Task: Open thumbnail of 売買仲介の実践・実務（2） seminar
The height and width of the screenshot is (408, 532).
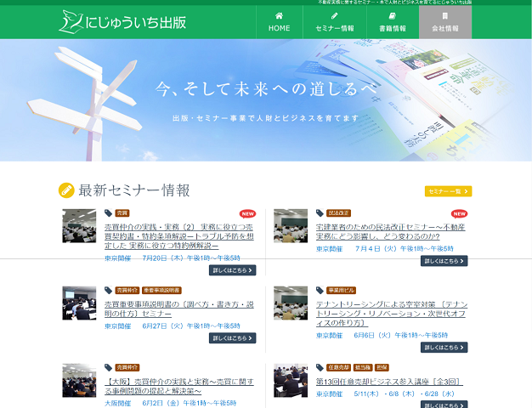Action: pyautogui.click(x=79, y=226)
